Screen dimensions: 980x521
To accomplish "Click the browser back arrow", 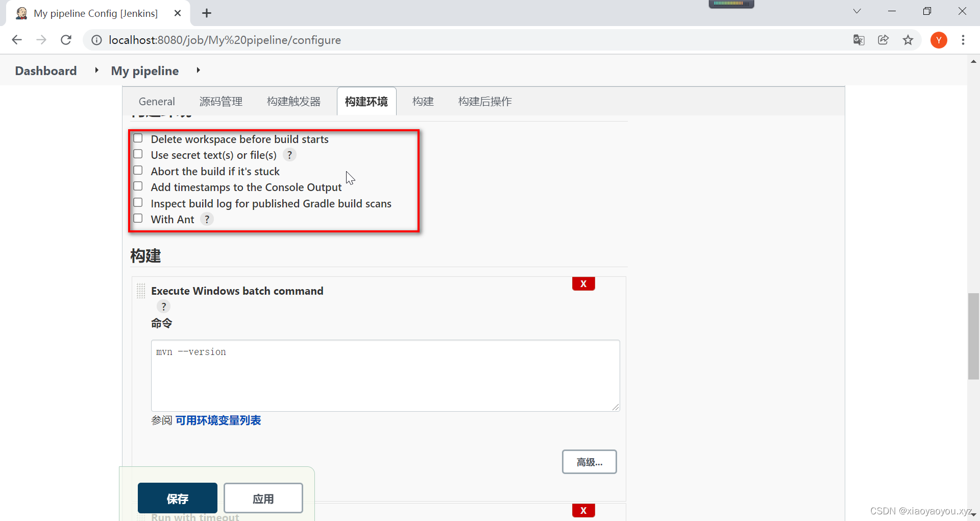I will point(17,40).
